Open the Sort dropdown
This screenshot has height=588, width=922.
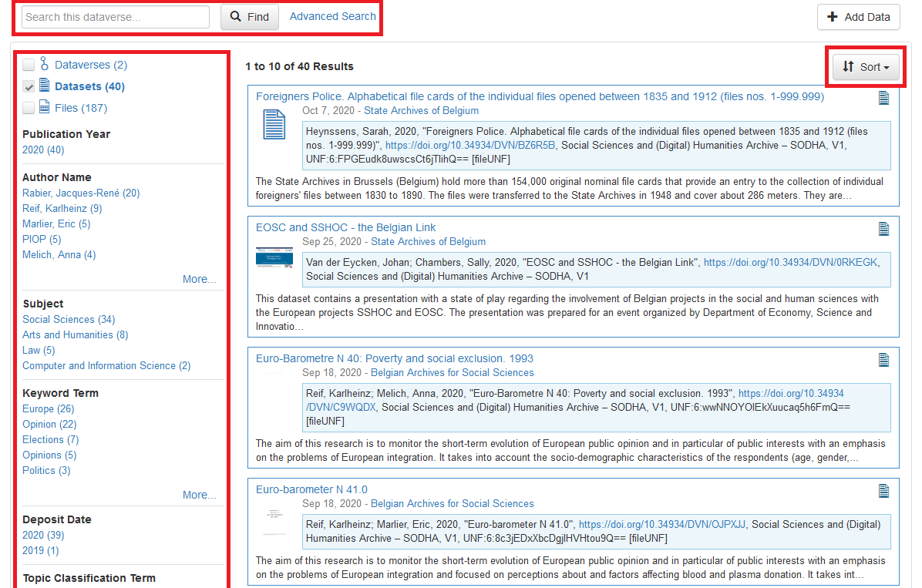point(866,67)
